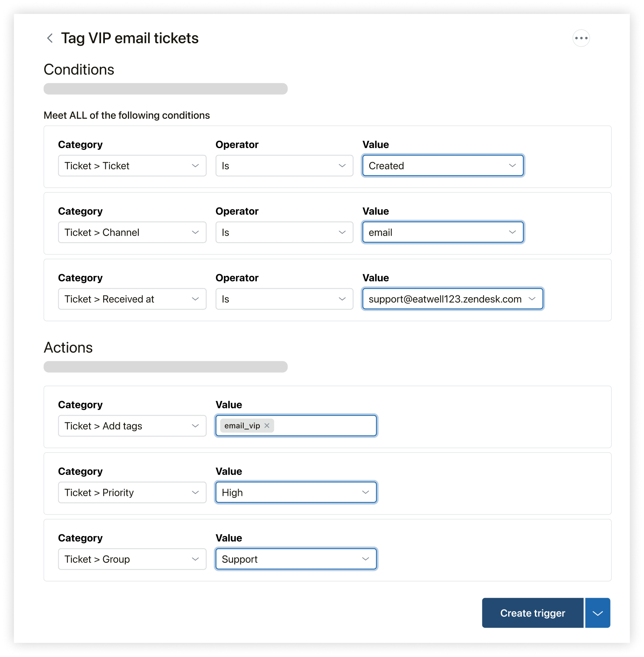Image resolution: width=644 pixels, height=657 pixels.
Task: Open the Ticket > Add tags dropdown
Action: tap(132, 426)
